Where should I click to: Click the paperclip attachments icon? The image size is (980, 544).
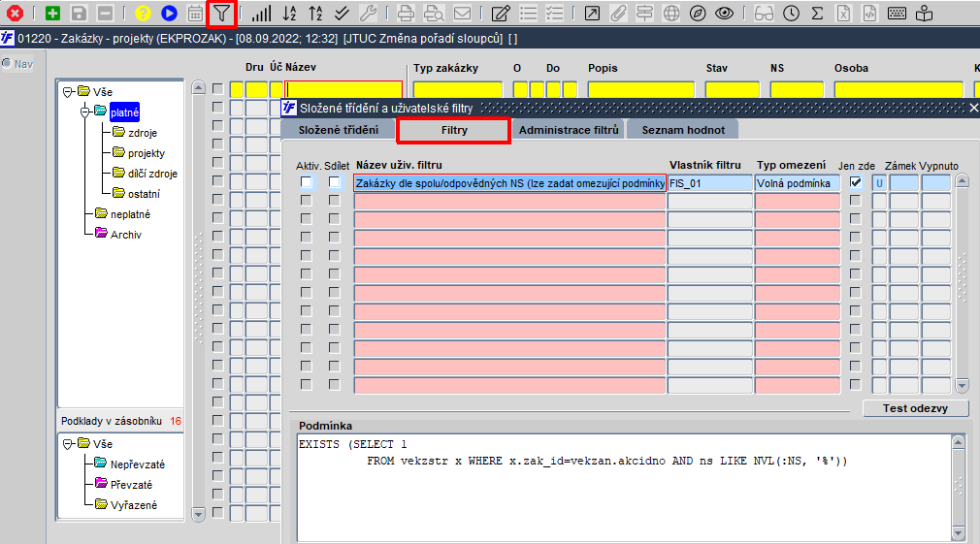[618, 14]
